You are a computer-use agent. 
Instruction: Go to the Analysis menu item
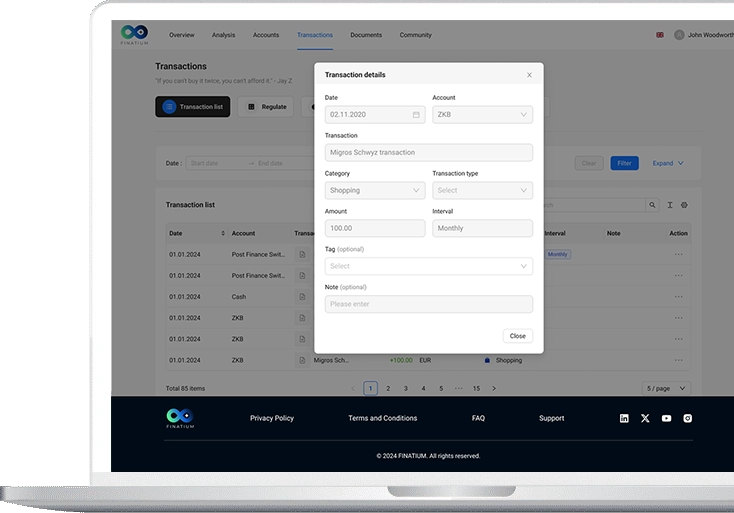click(223, 35)
